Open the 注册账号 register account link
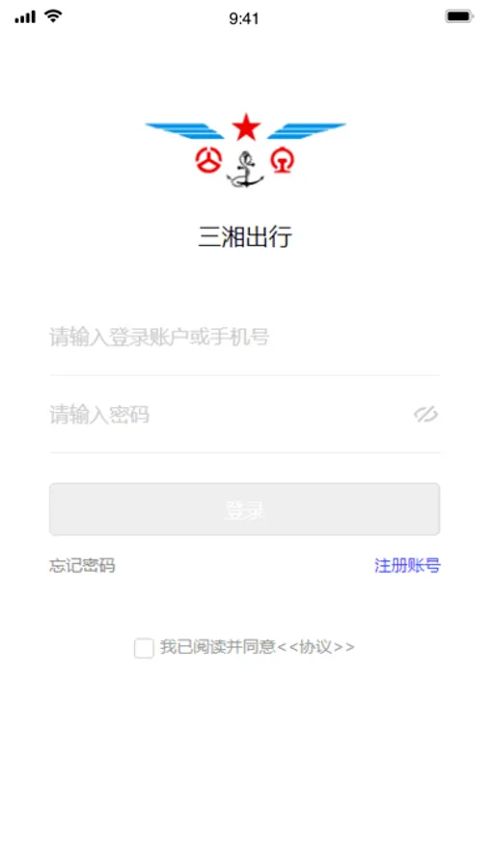The height and width of the screenshot is (868, 489). click(x=408, y=566)
